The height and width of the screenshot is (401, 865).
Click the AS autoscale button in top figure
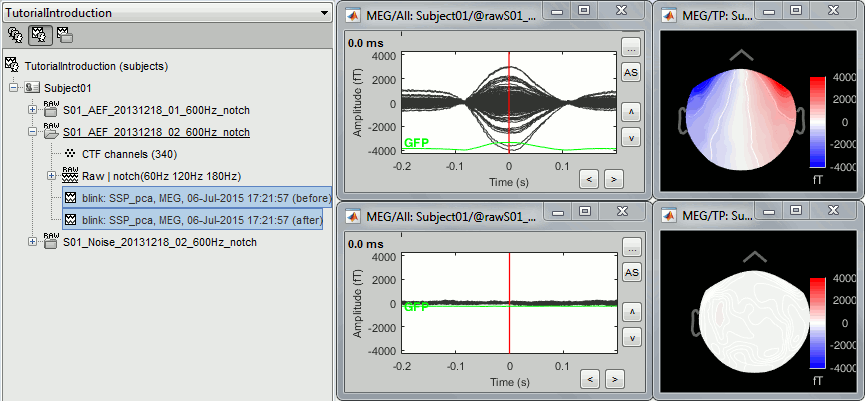(630, 73)
